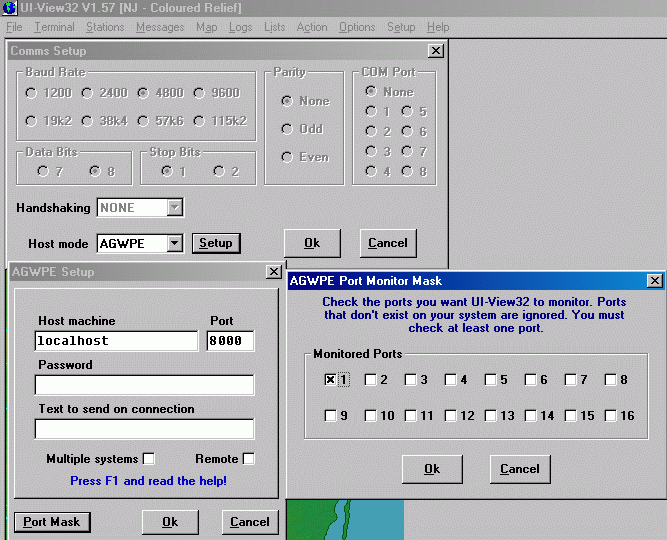Expand the Handshaking dropdown
Image resolution: width=667 pixels, height=540 pixels.
coord(175,208)
